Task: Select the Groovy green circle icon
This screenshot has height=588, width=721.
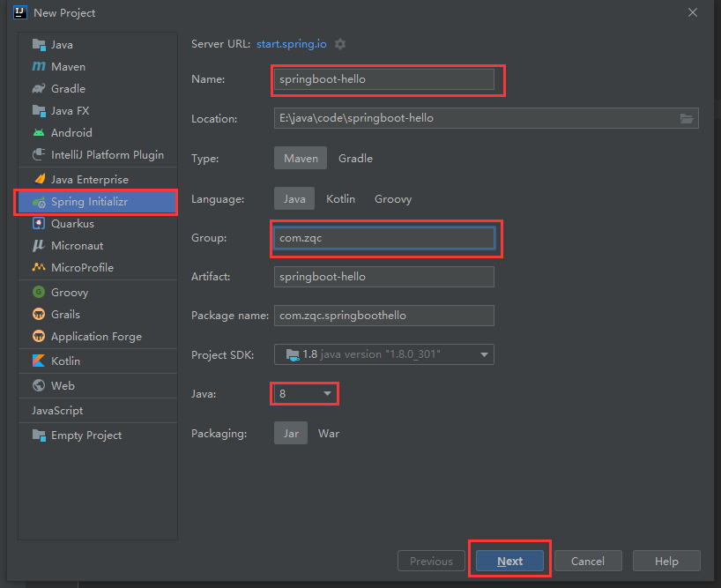Action: [39, 292]
